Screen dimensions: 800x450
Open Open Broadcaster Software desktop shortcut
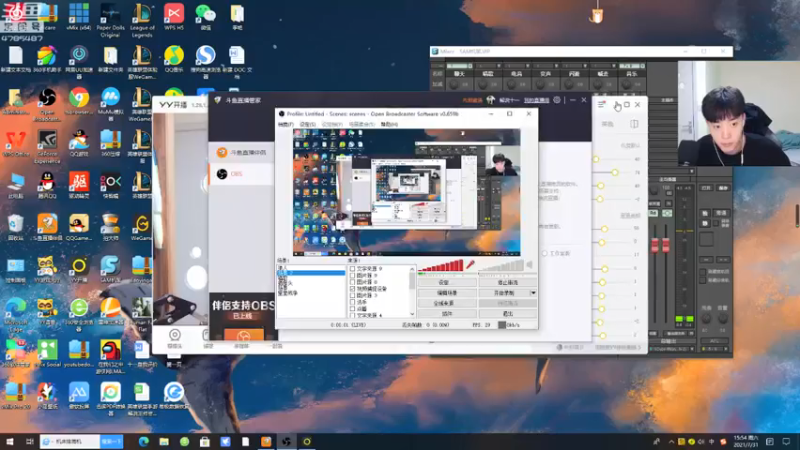(x=47, y=104)
